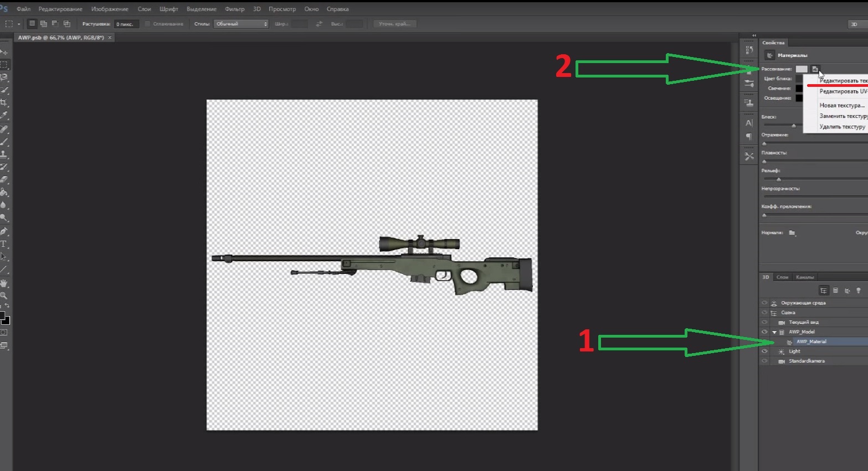Filter 3D panel by lights

pyautogui.click(x=859, y=291)
